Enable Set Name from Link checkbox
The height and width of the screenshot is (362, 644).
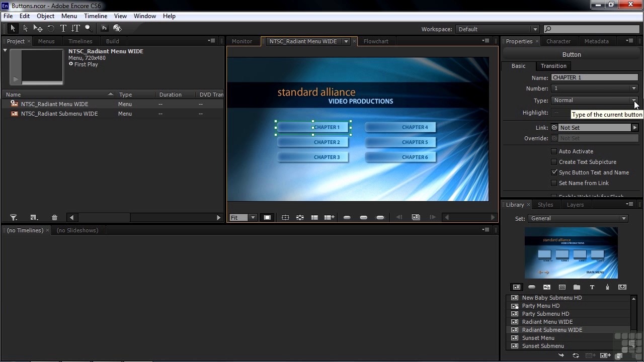point(554,183)
